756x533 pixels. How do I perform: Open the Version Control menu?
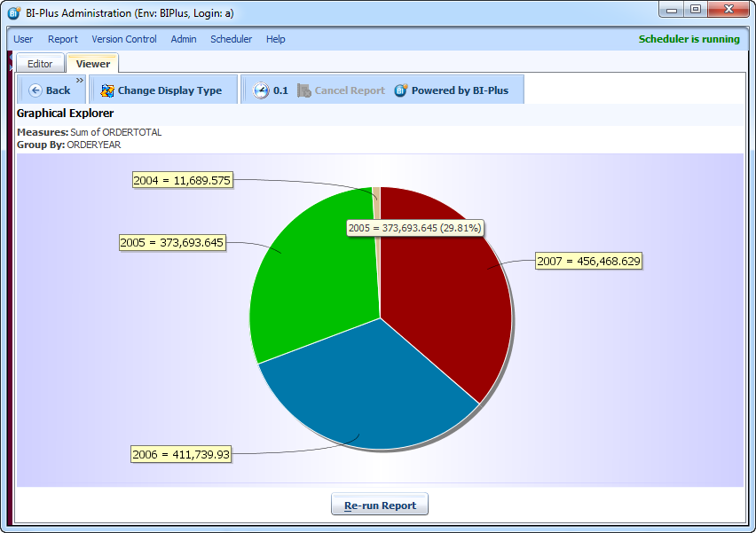[124, 39]
